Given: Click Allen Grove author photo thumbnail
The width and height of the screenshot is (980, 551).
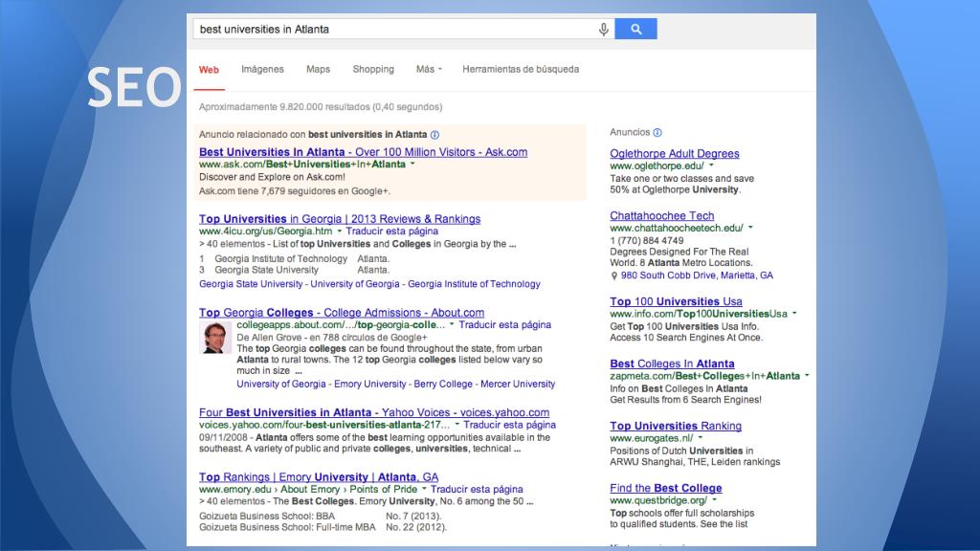Looking at the screenshot, I should click(215, 338).
